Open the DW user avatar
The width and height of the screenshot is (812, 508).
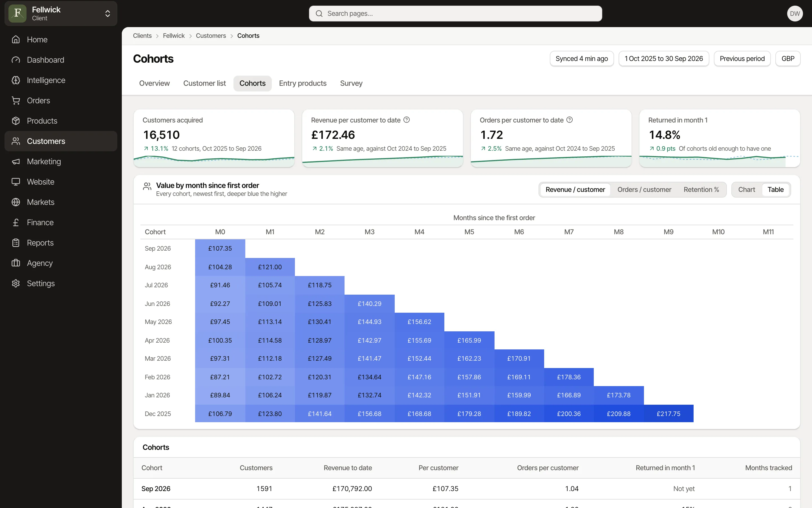795,14
